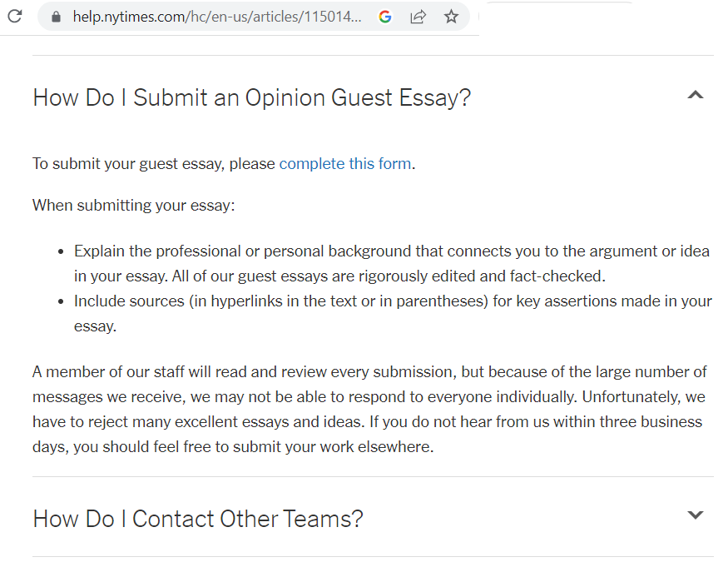Reload the page with the refresh icon

click(x=15, y=17)
